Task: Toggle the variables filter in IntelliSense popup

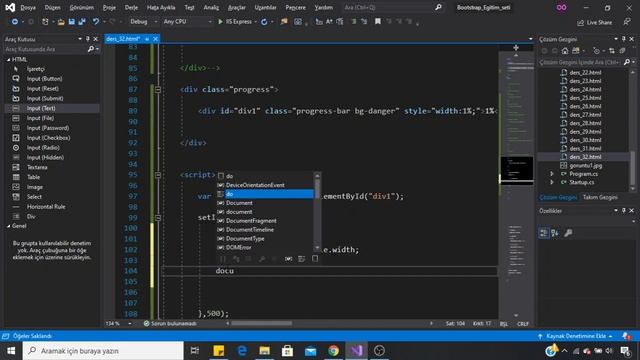Action: click(288, 259)
